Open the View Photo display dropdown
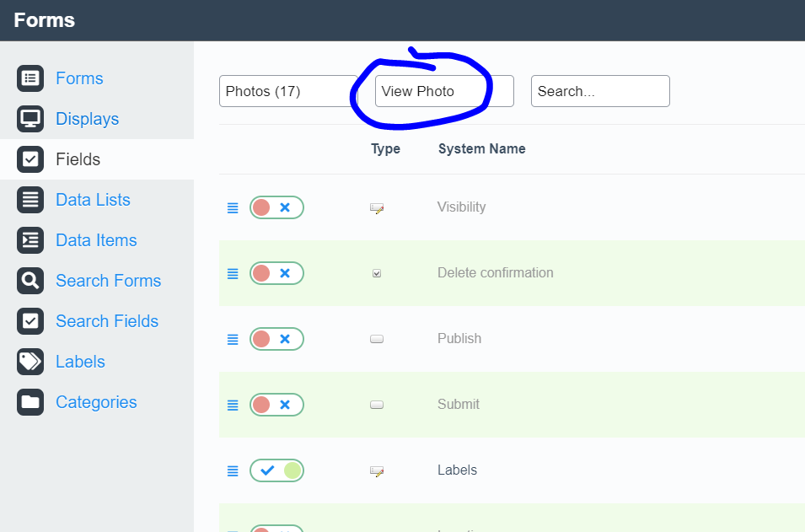Viewport: 805px width, 532px height. coord(443,91)
